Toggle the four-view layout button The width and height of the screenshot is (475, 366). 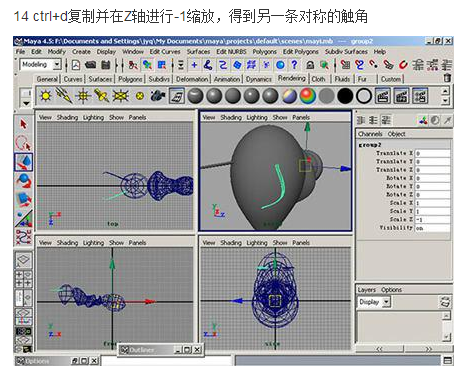pyautogui.click(x=23, y=279)
